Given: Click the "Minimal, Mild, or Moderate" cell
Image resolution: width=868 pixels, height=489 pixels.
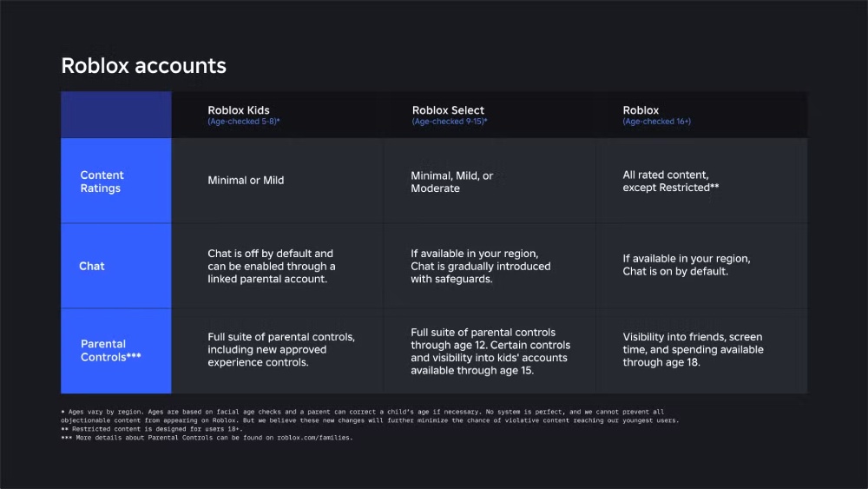Looking at the screenshot, I should pyautogui.click(x=451, y=182).
